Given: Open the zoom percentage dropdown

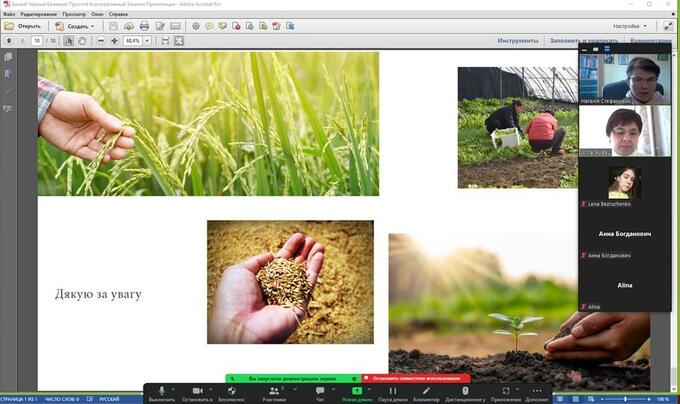Looking at the screenshot, I should pos(147,41).
